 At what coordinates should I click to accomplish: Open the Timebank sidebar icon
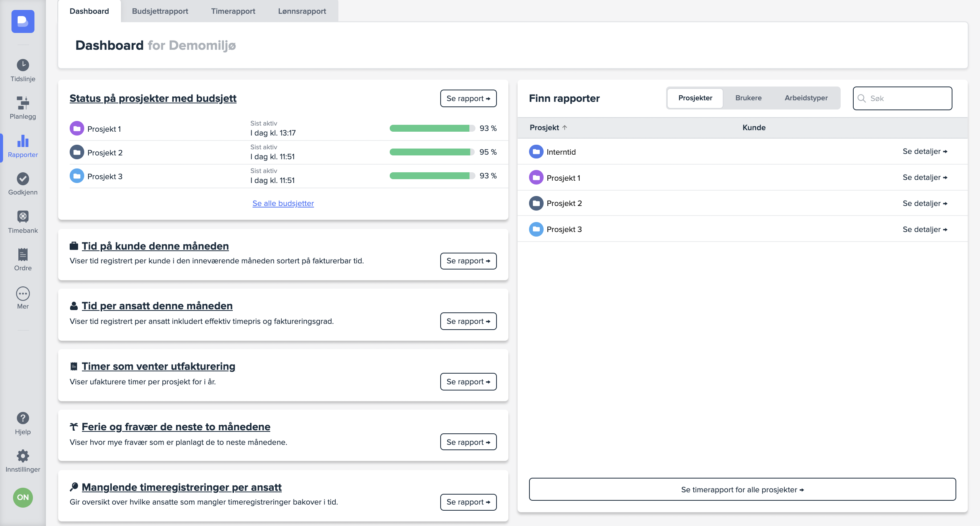click(x=23, y=217)
